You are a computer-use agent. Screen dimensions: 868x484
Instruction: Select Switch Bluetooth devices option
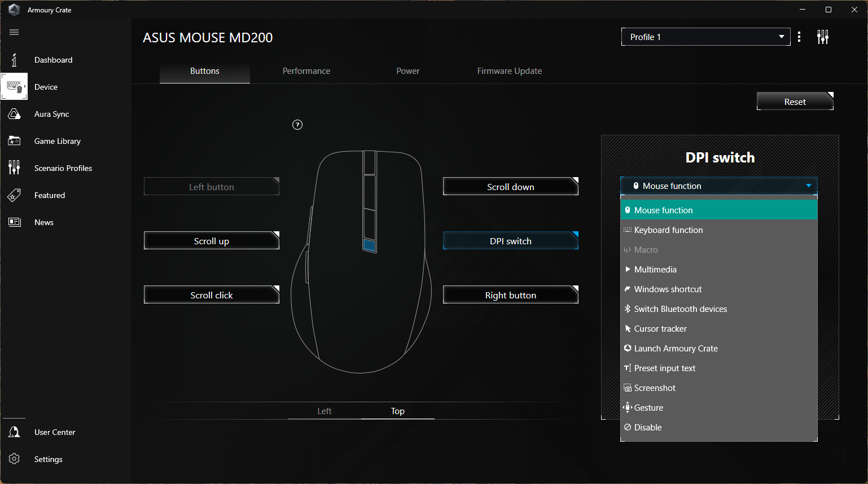tap(718, 309)
